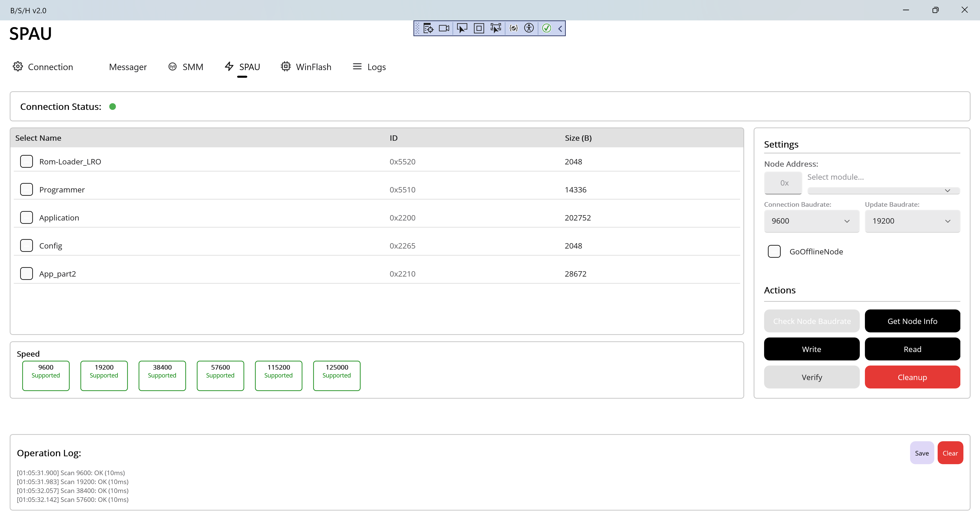Click the display layout adorners square icon
The width and height of the screenshot is (980, 520).
[x=479, y=28]
